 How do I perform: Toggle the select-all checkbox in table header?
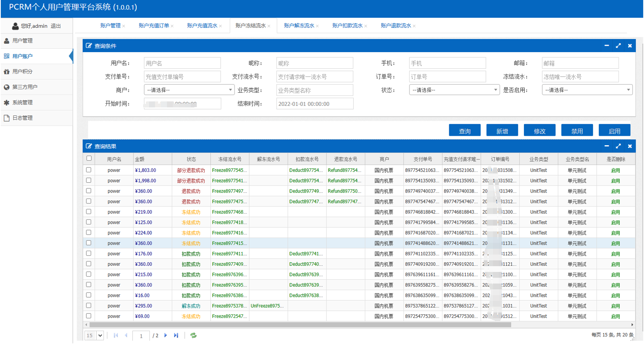click(x=89, y=158)
